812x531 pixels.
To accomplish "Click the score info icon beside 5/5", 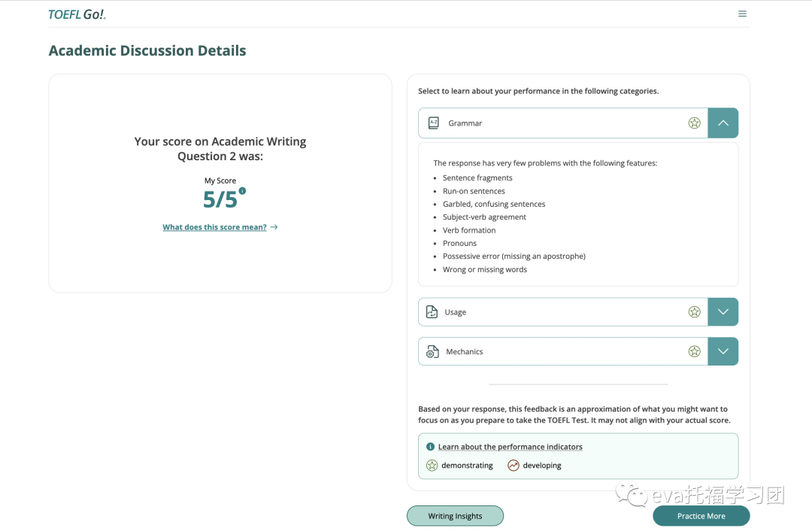I will (242, 191).
